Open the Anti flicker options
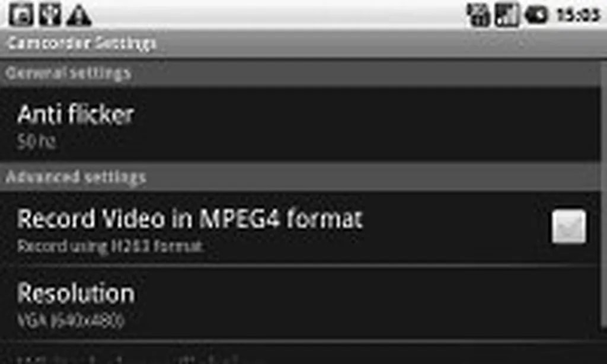 coord(301,124)
